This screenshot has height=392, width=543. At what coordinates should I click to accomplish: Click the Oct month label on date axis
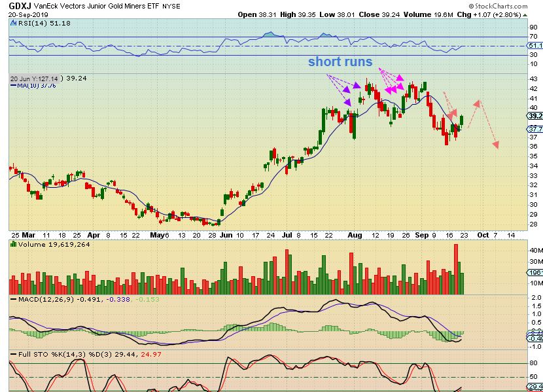click(x=483, y=235)
